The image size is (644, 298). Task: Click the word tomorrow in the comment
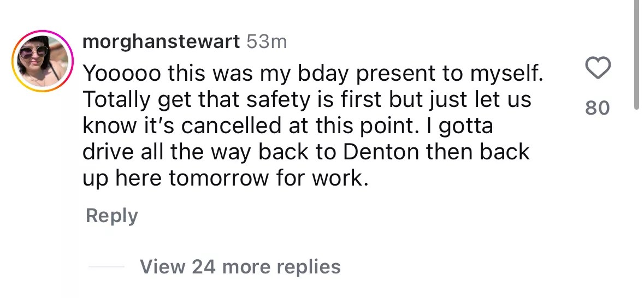[x=231, y=178]
